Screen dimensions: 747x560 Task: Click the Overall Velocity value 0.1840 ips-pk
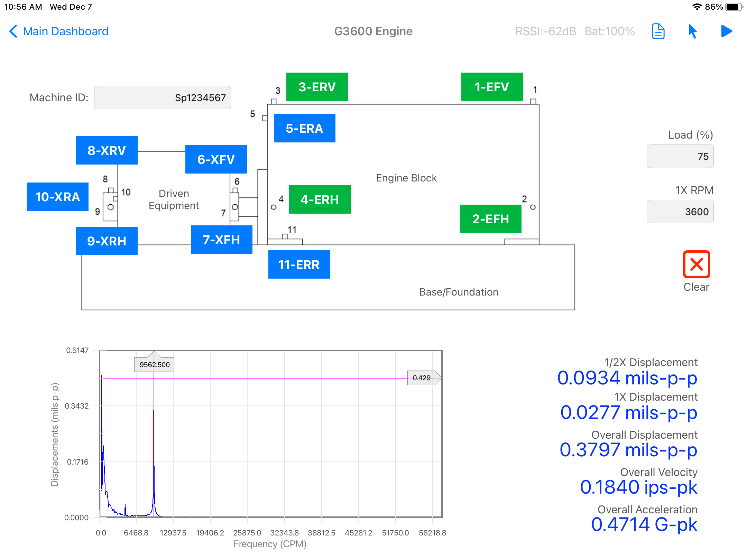point(638,487)
